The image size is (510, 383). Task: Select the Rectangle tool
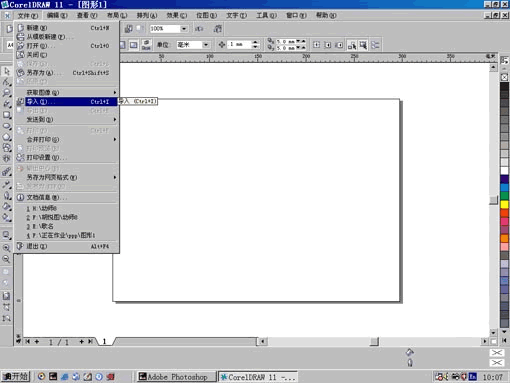[x=7, y=115]
